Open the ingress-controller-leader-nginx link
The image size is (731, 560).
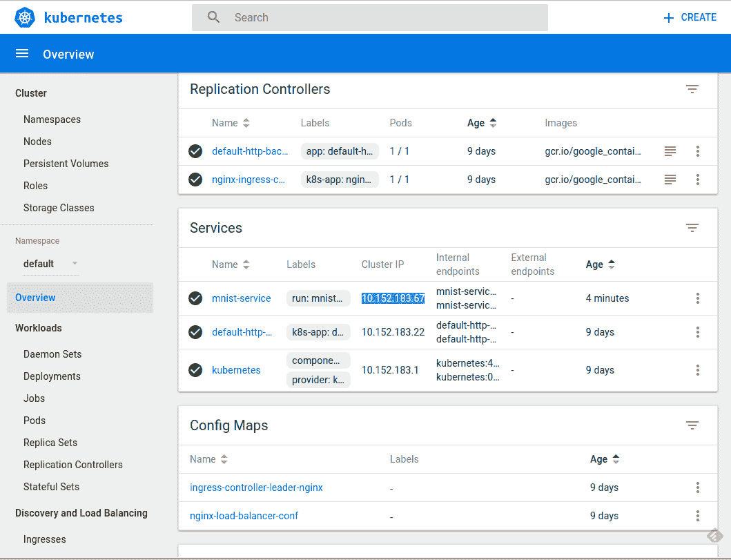tap(256, 487)
